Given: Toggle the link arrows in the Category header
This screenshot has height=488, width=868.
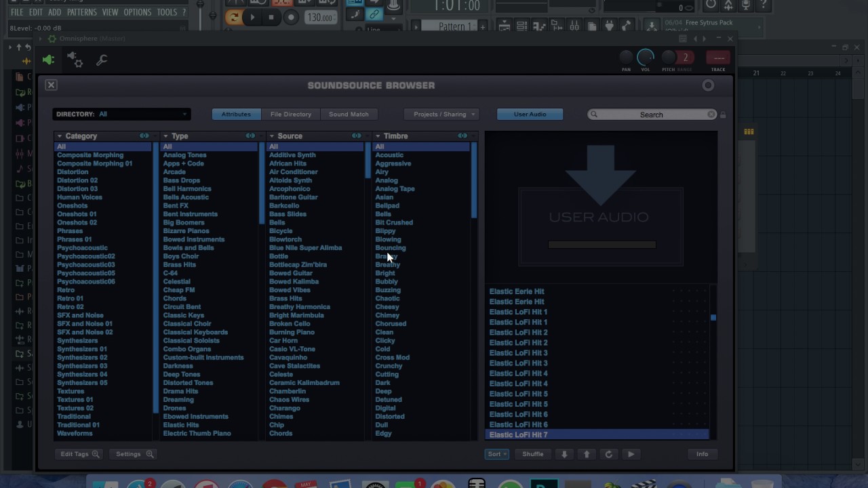Looking at the screenshot, I should [144, 136].
